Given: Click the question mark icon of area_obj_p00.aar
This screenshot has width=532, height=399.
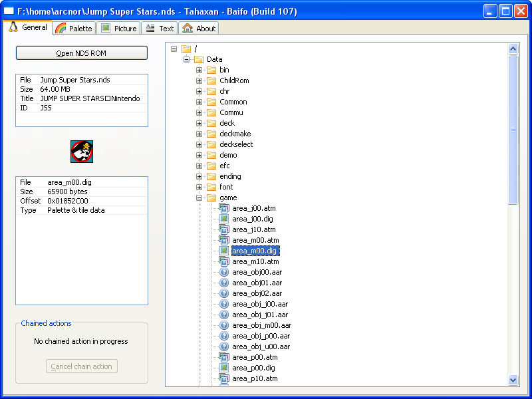Looking at the screenshot, I should 224,336.
